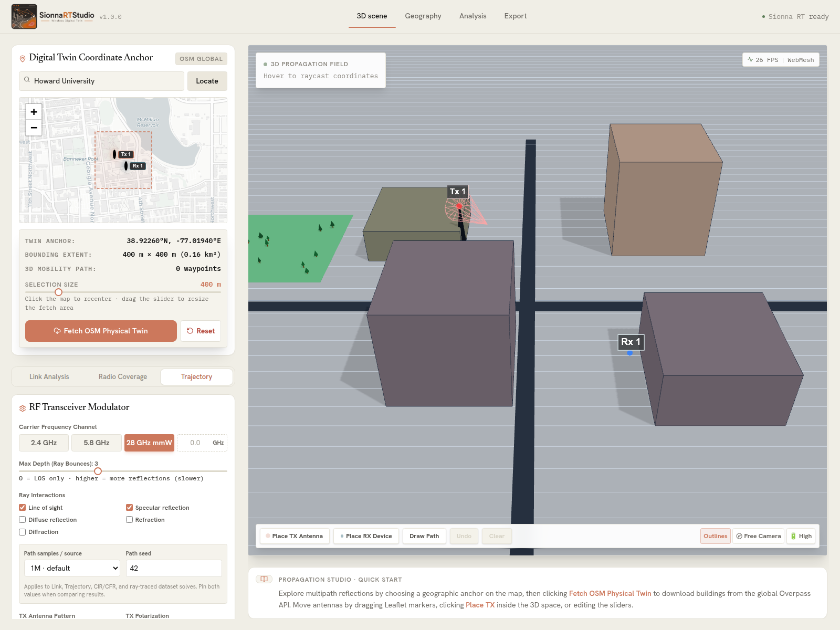Switch to the Radio Coverage tab
The height and width of the screenshot is (630, 840).
[x=123, y=376]
